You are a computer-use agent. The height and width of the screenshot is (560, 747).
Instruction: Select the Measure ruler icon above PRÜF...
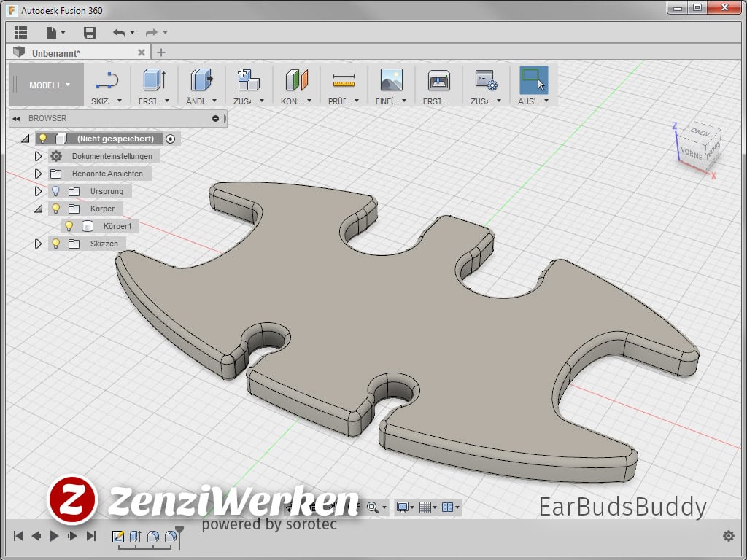point(344,80)
